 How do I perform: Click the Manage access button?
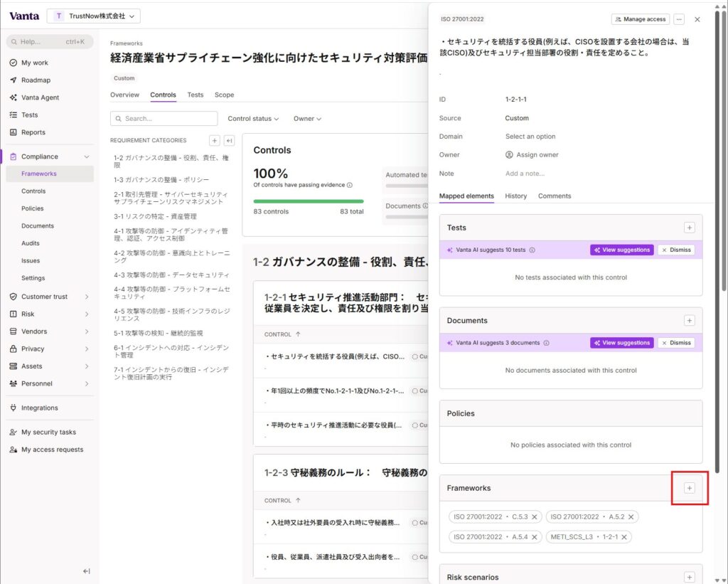click(x=640, y=19)
